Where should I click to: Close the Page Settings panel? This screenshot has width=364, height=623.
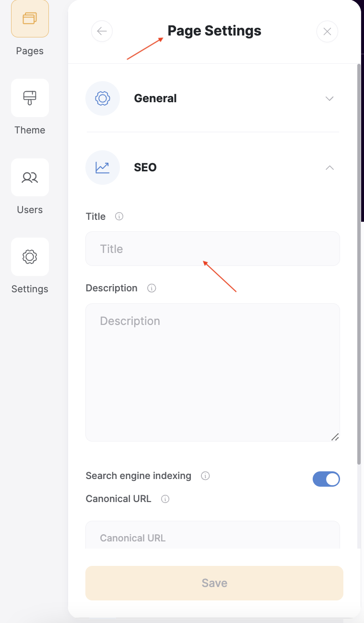tap(327, 32)
